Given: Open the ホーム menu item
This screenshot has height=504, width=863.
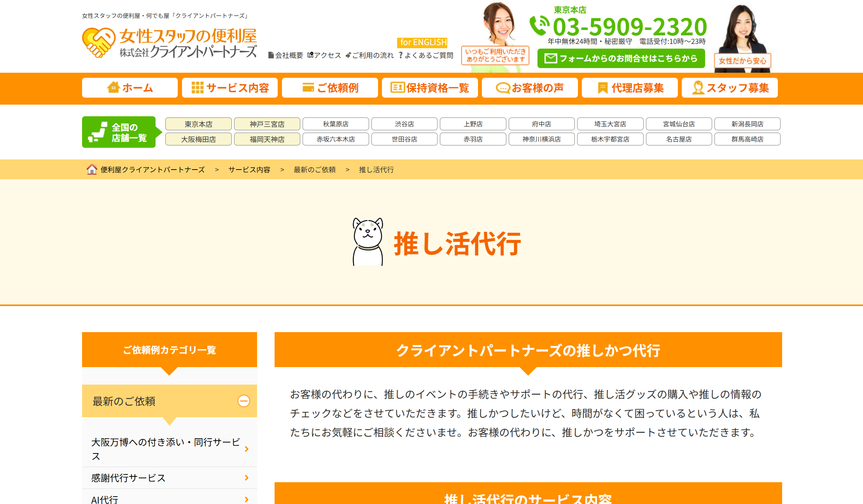Looking at the screenshot, I should 130,87.
